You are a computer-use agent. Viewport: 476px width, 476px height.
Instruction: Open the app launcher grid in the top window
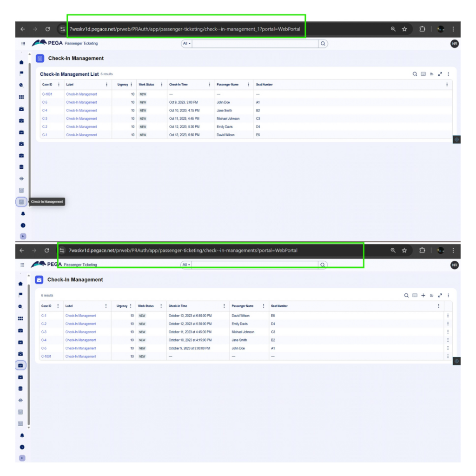23,44
